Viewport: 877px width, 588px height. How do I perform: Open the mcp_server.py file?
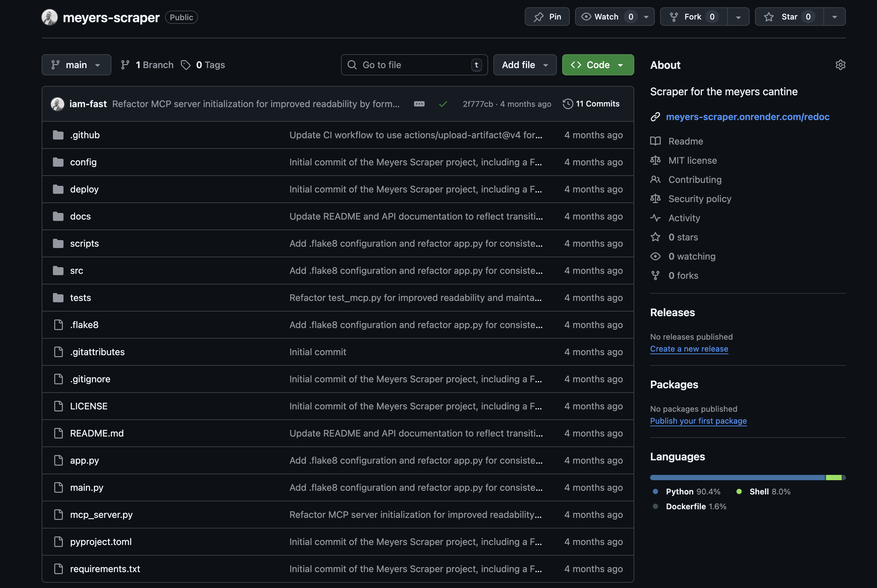click(x=101, y=515)
